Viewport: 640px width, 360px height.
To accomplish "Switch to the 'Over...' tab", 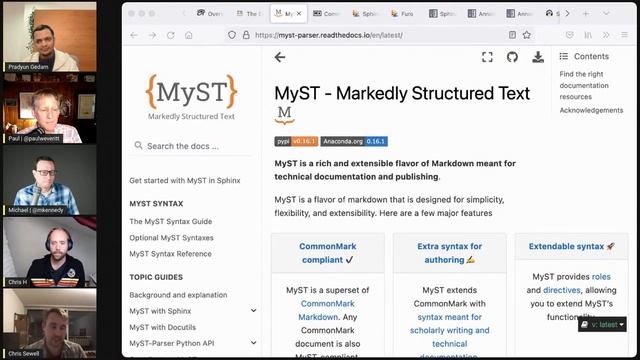I will 209,13.
